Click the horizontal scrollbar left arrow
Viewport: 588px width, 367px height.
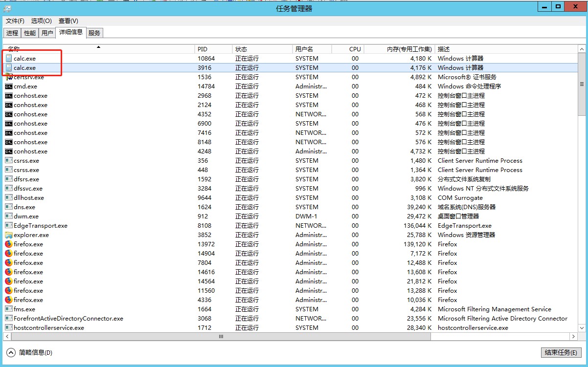(8, 337)
